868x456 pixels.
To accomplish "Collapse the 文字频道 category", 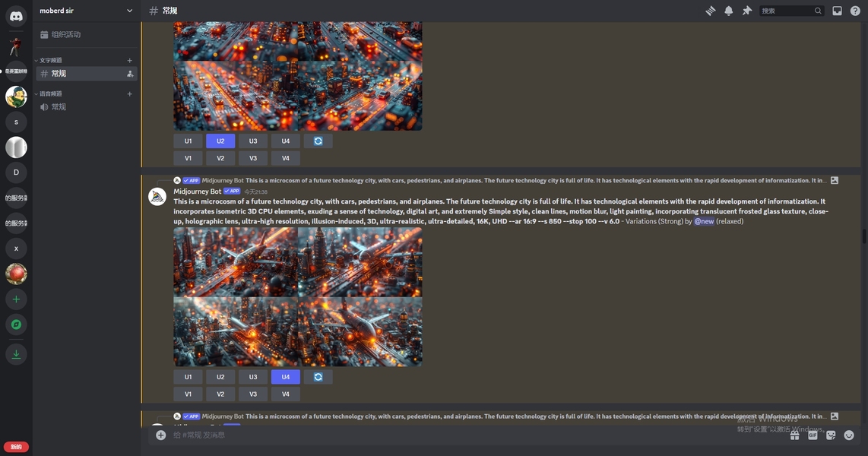I will (50, 60).
